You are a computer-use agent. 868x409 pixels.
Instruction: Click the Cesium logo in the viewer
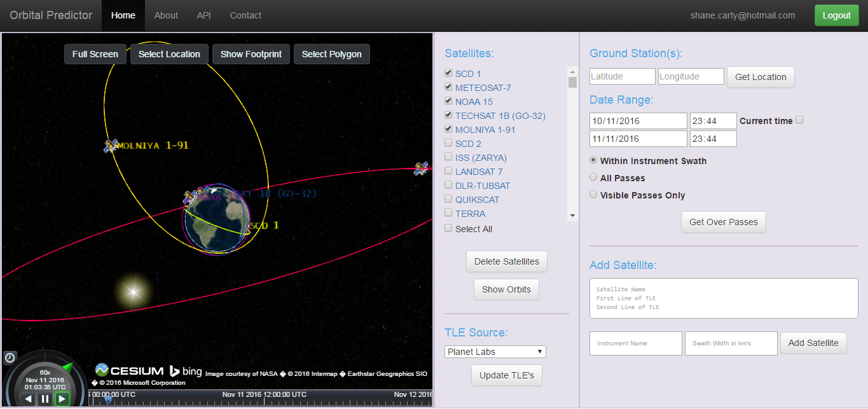tap(129, 370)
